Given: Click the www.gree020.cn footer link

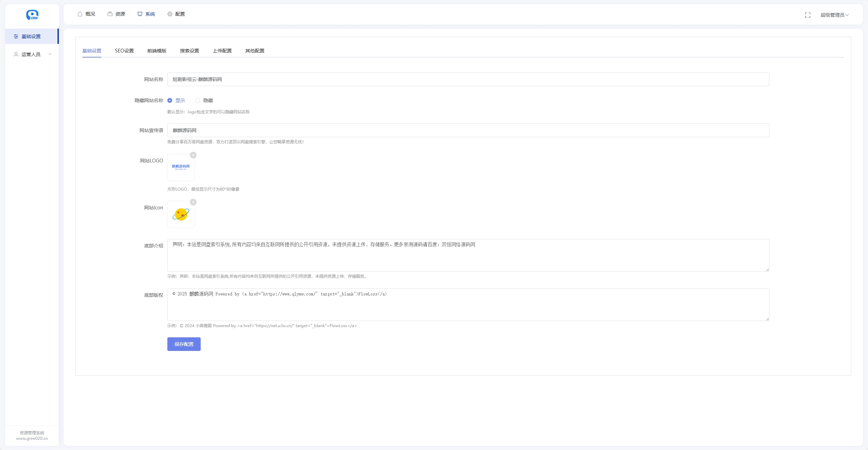Looking at the screenshot, I should 32,438.
